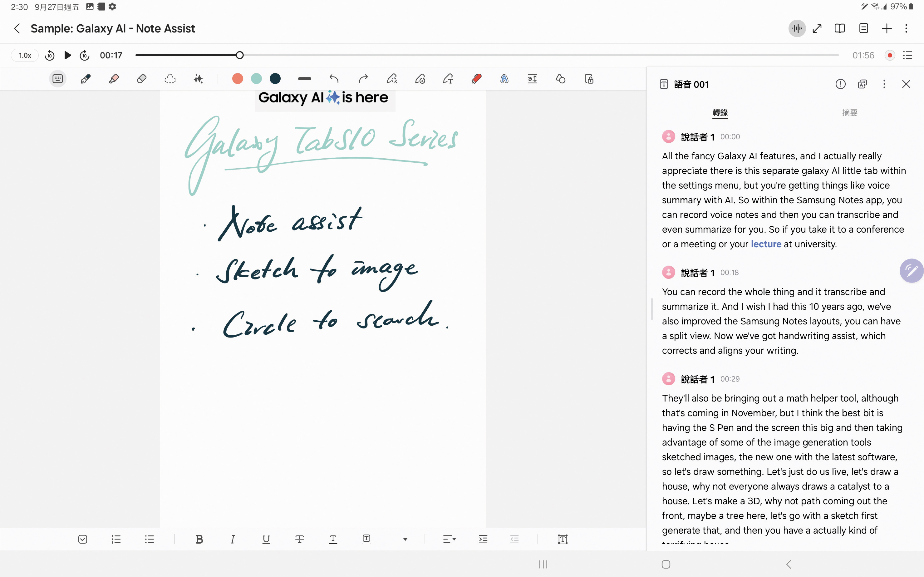Image resolution: width=924 pixels, height=577 pixels.
Task: Switch to the 摘要 tab
Action: pyautogui.click(x=850, y=113)
